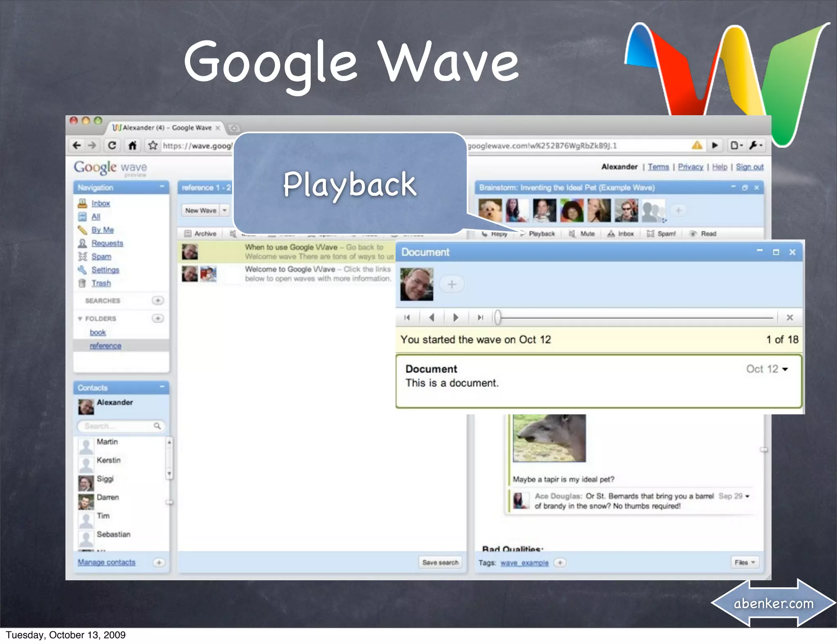The width and height of the screenshot is (837, 644).
Task: Add a new saved search
Action: coord(158,300)
